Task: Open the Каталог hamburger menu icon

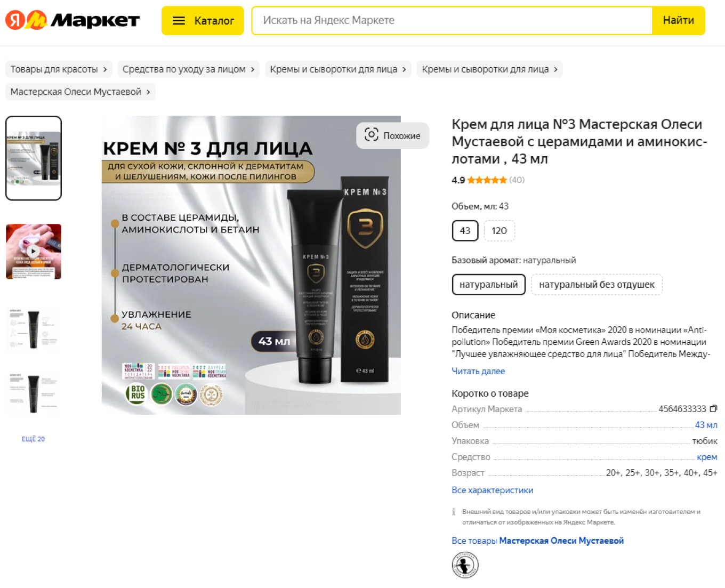Action: 179,21
